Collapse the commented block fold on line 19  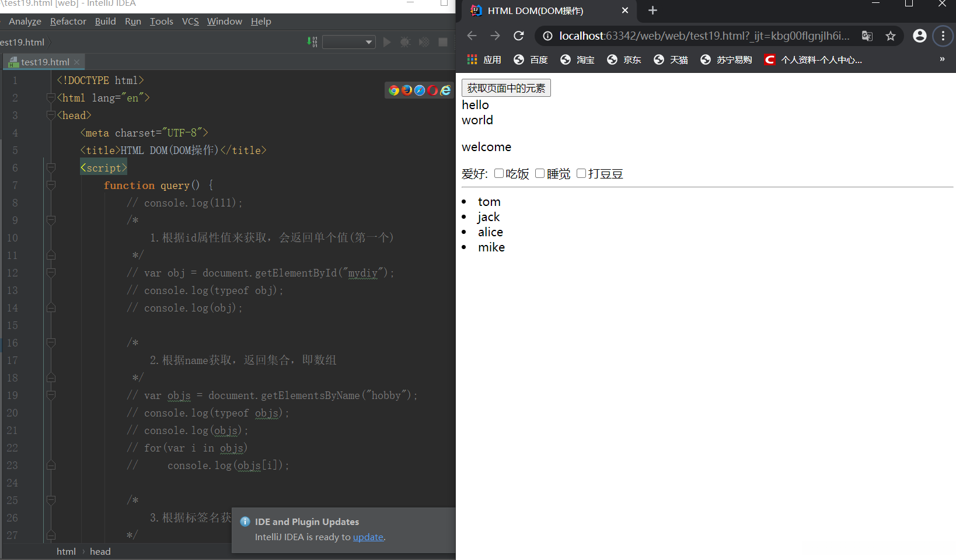pyautogui.click(x=51, y=395)
